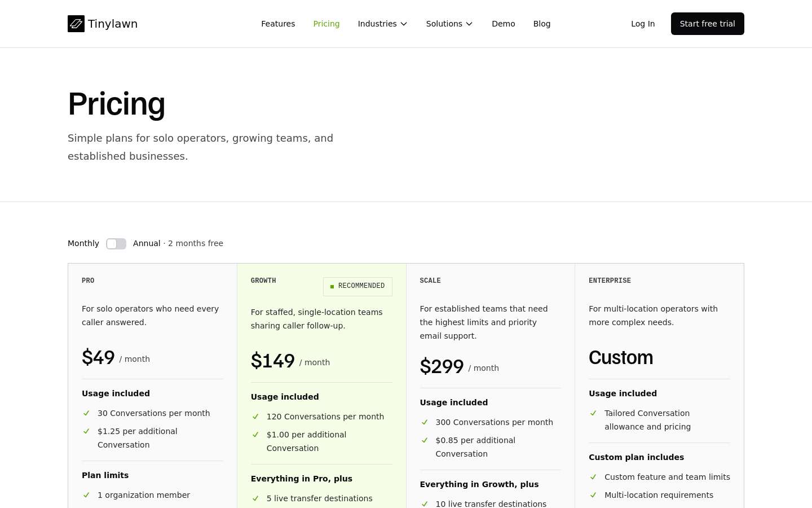Click the Tinylawn logo icon

click(x=76, y=24)
